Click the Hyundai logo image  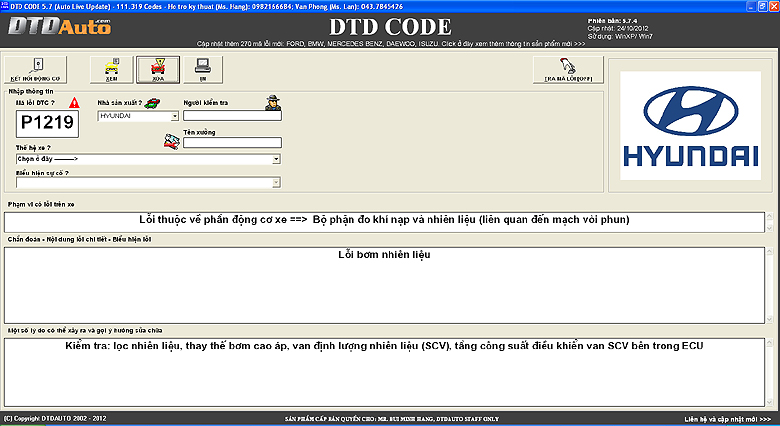[x=690, y=126]
